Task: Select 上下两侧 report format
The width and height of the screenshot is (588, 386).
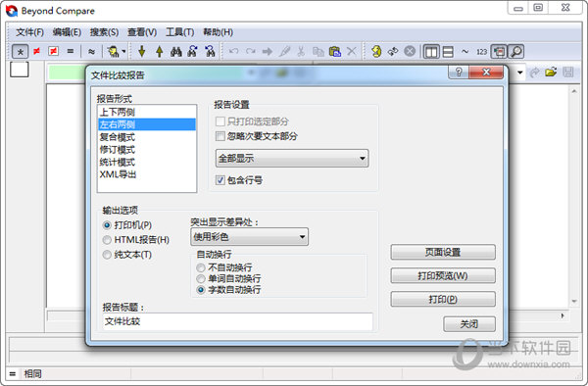Action: click(147, 112)
